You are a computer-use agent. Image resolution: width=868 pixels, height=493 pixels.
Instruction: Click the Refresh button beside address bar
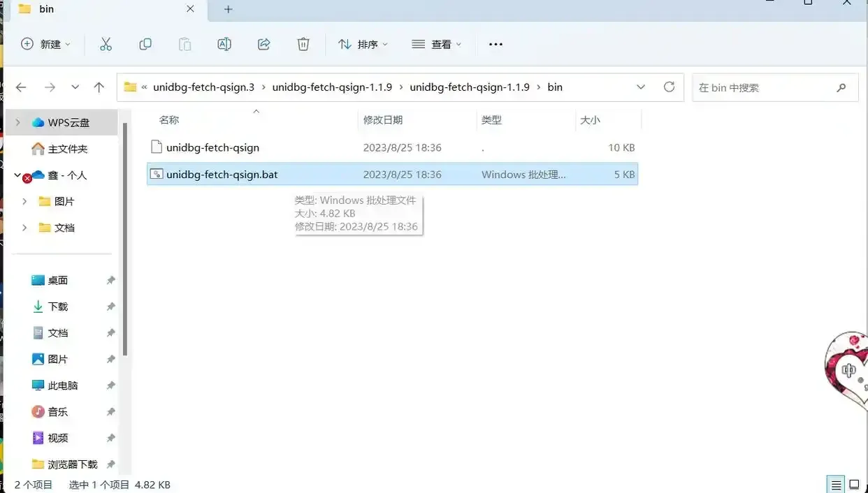(x=669, y=87)
